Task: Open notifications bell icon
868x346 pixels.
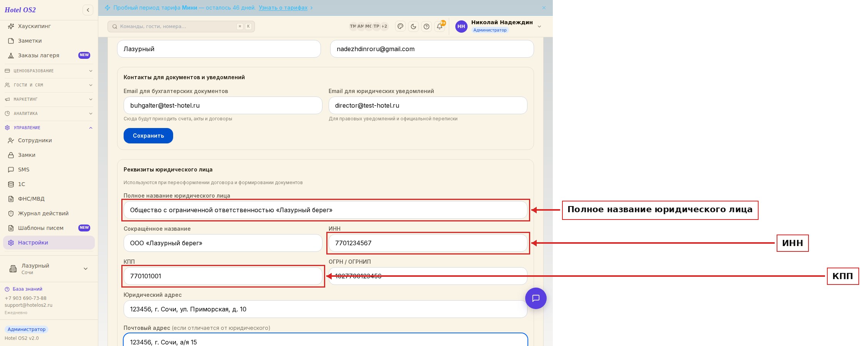Action: [440, 26]
